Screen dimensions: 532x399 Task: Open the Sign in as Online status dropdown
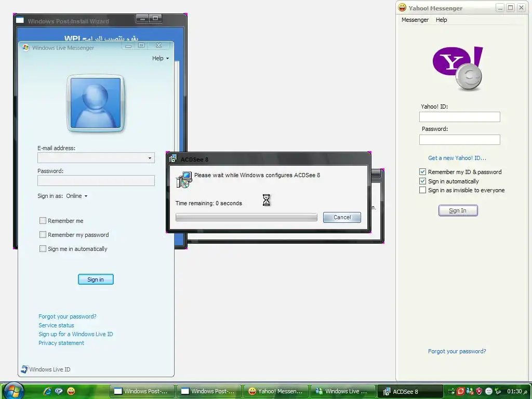tap(77, 196)
